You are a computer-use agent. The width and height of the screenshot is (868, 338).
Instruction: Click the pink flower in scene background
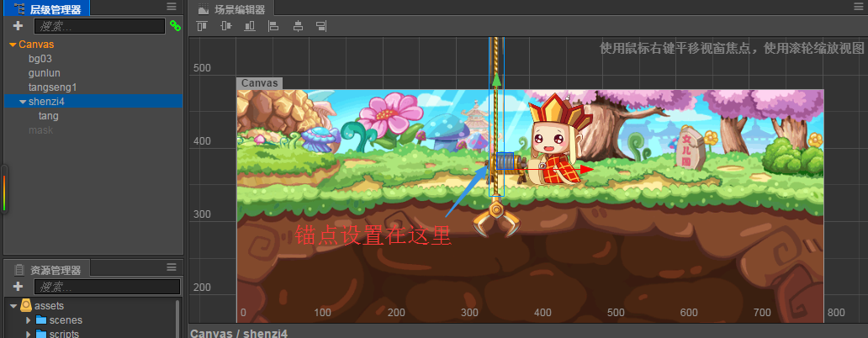pos(388,114)
